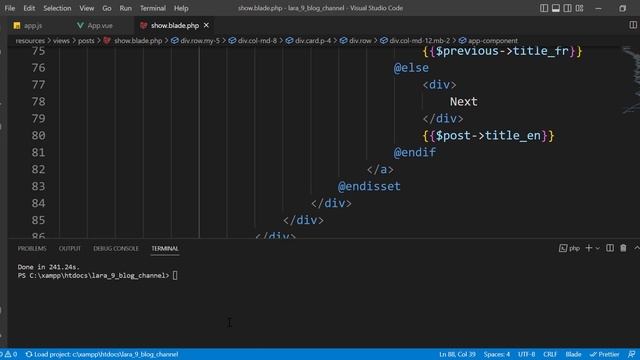640x360 pixels.
Task: Close the show.blade.php tab
Action: click(x=206, y=25)
